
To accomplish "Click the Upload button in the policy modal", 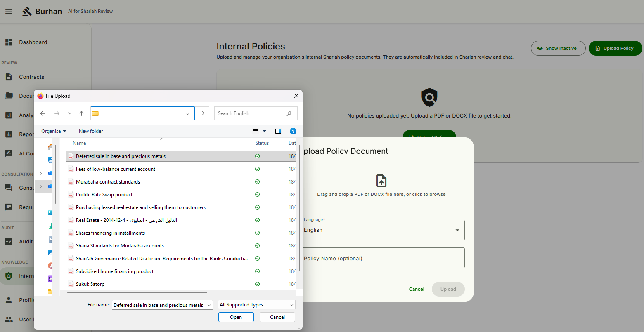I will click(x=448, y=289).
